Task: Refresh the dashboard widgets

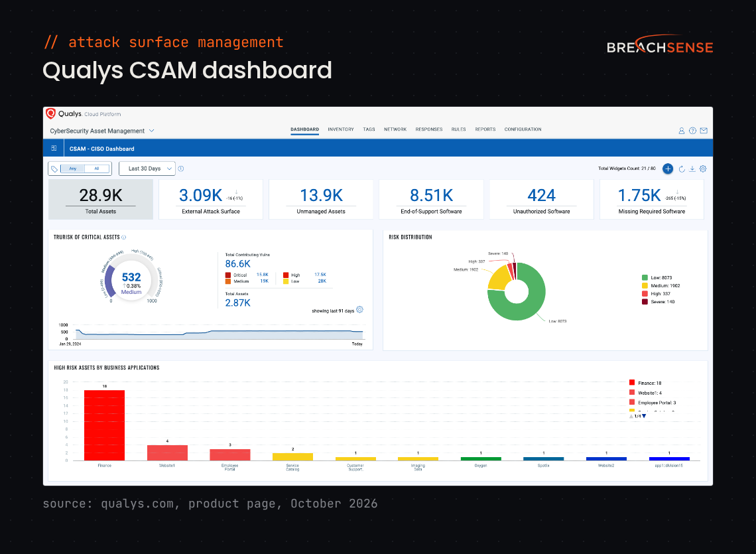Action: [682, 169]
